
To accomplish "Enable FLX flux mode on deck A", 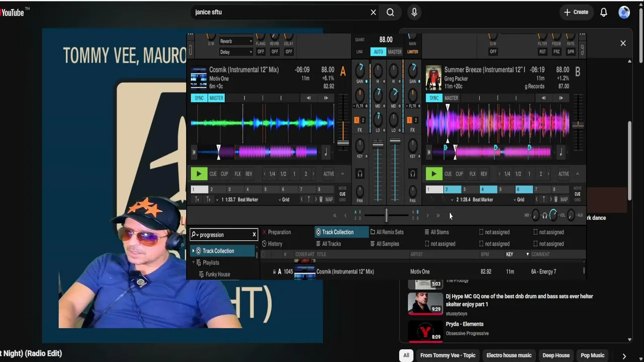I will click(x=237, y=174).
